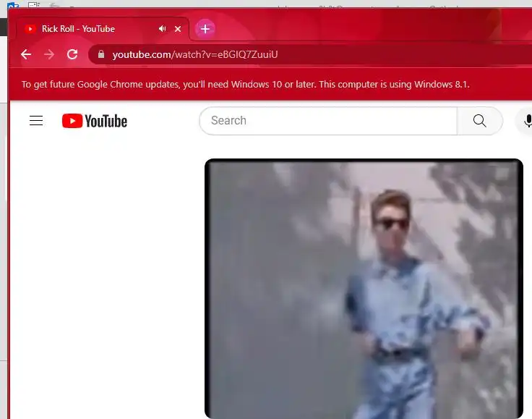The width and height of the screenshot is (532, 419).
Task: Go back using the browser back arrow
Action: tap(26, 54)
